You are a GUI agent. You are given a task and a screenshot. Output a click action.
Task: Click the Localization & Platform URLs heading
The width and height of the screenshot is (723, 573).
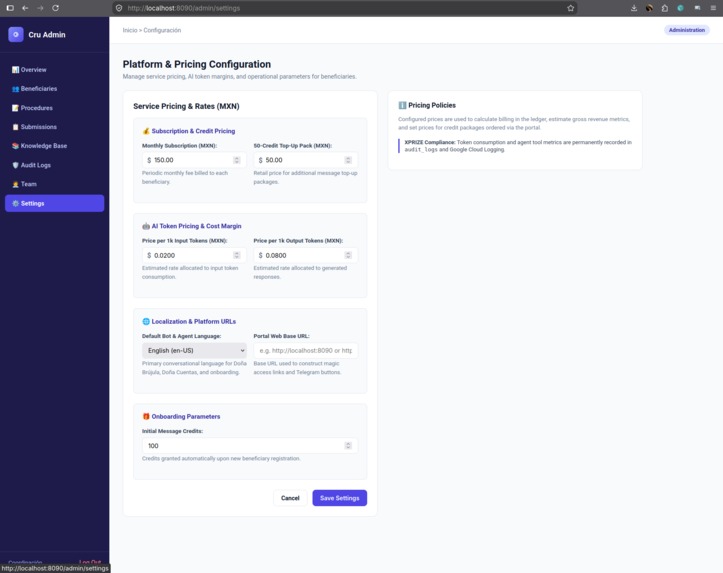click(194, 321)
